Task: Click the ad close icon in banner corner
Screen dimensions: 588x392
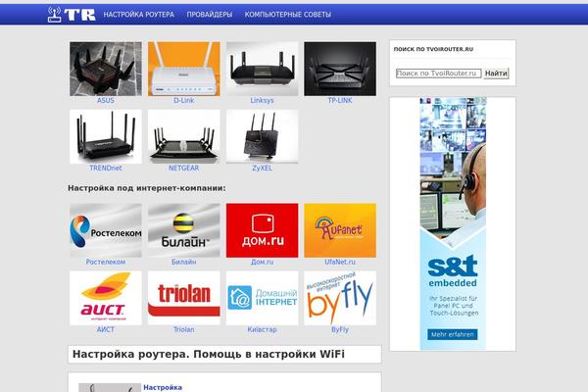Action: [x=483, y=101]
